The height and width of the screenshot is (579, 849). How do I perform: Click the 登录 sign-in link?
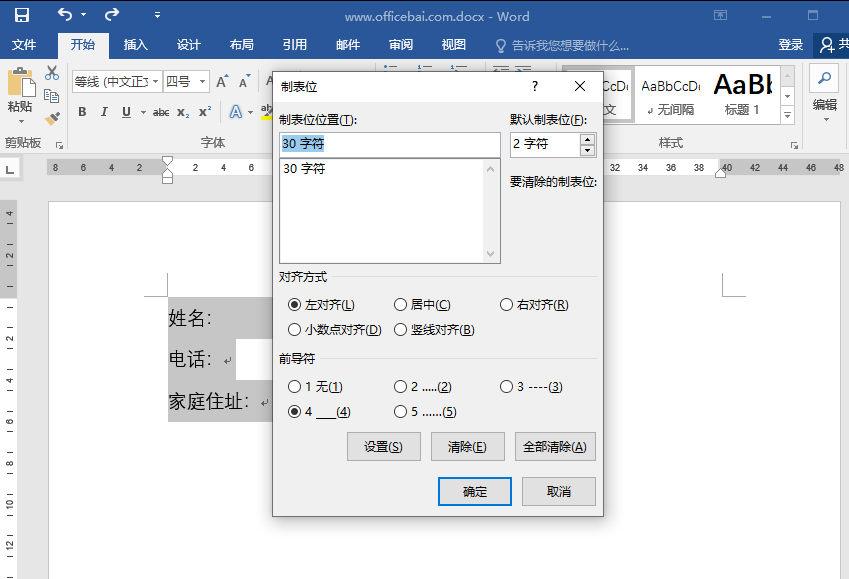coord(791,45)
